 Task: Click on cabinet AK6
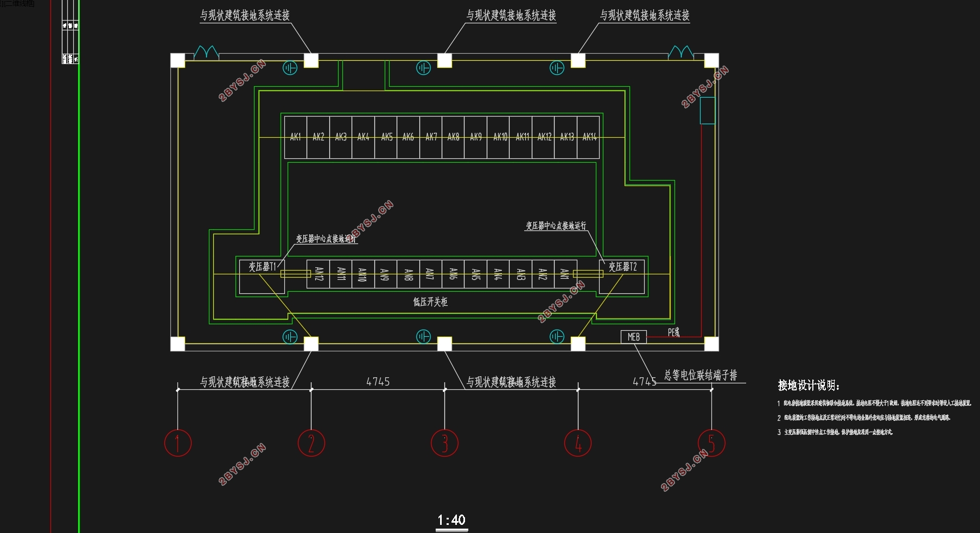(408, 137)
